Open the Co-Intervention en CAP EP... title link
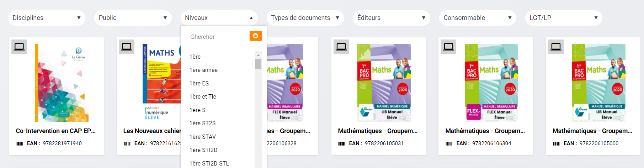The image size is (644, 168). (56, 131)
